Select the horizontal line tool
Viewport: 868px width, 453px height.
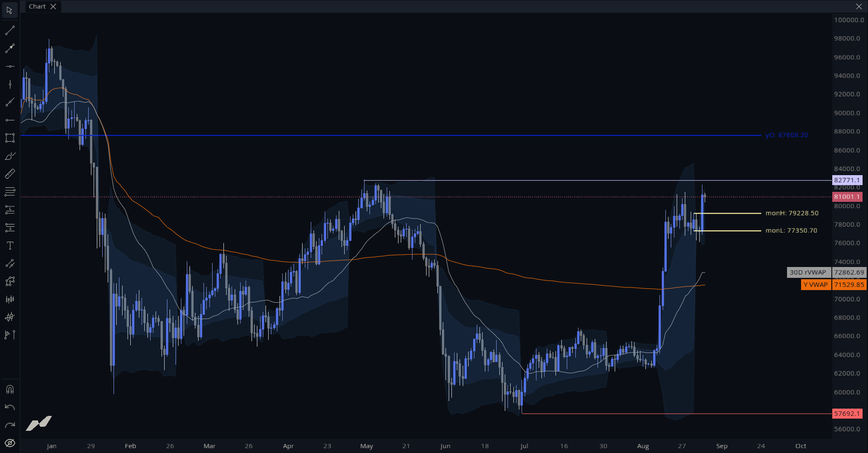coord(9,67)
